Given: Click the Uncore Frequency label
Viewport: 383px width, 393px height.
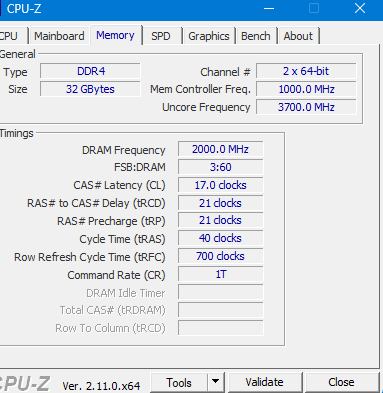Looking at the screenshot, I should tap(206, 107).
